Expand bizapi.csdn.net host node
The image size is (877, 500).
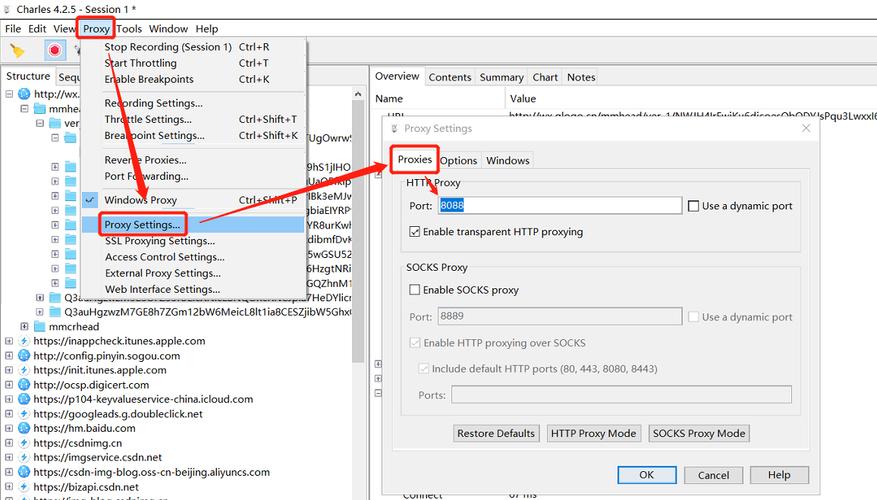[x=9, y=486]
